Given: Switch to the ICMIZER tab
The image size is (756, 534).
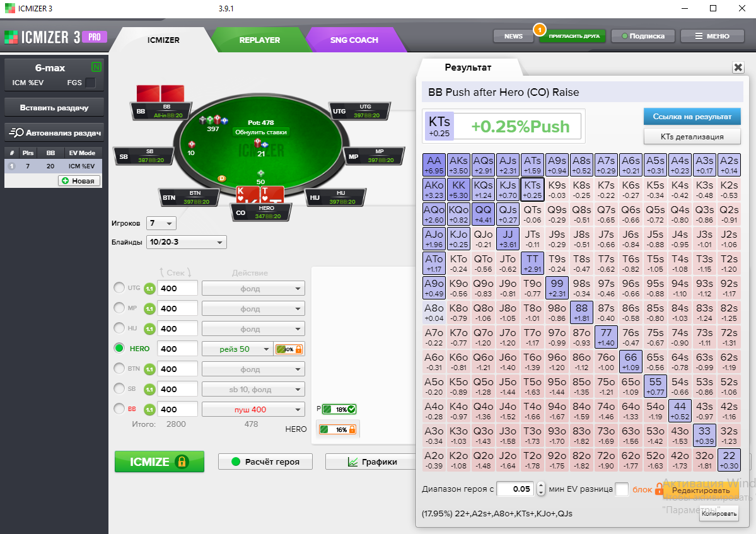Looking at the screenshot, I should (163, 40).
